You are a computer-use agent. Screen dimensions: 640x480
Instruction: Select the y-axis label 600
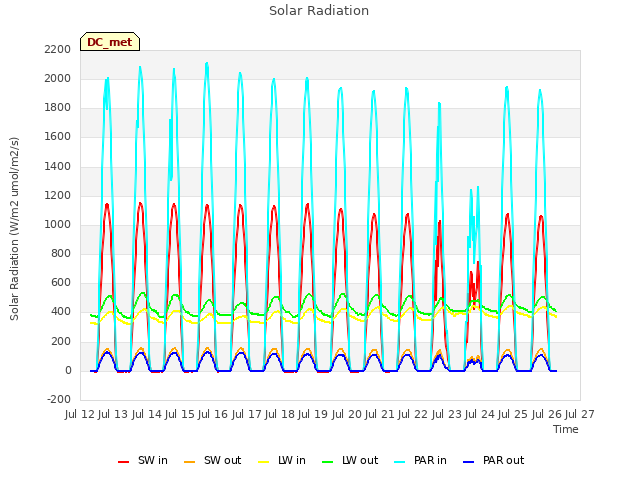pos(61,283)
